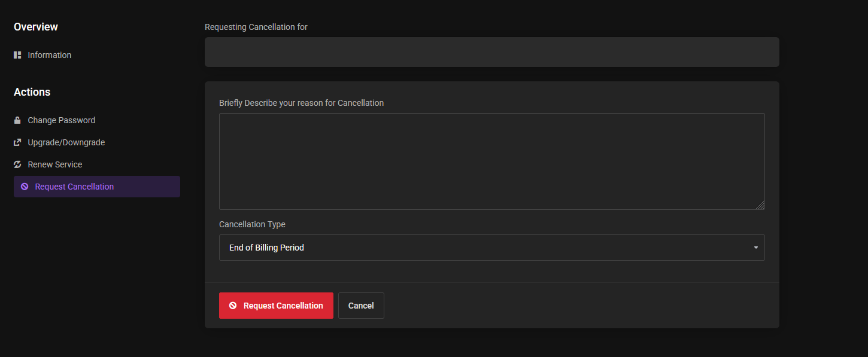This screenshot has height=357, width=868.
Task: Click the Information dashboard icon
Action: point(17,55)
